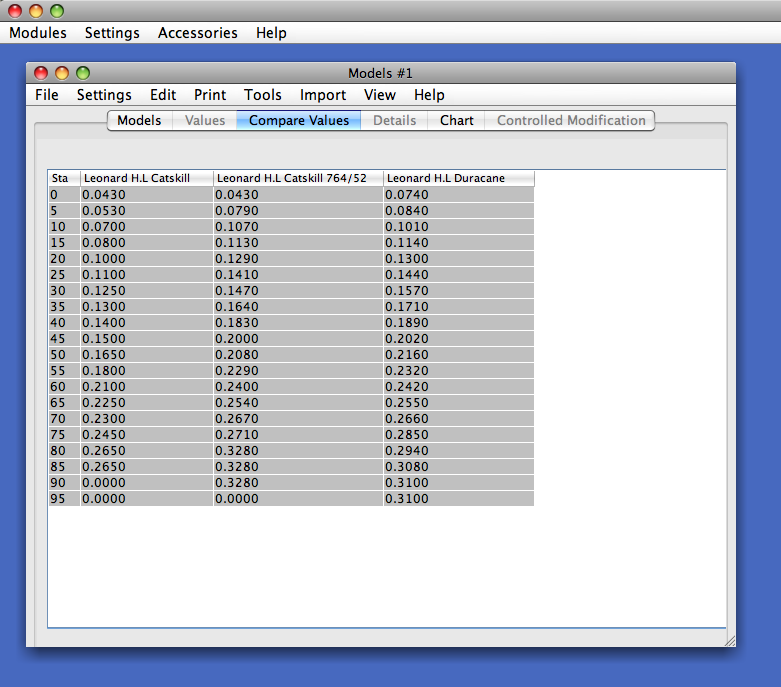
Task: Select Catskill 764/52 value 0.2290
Action: pos(298,371)
